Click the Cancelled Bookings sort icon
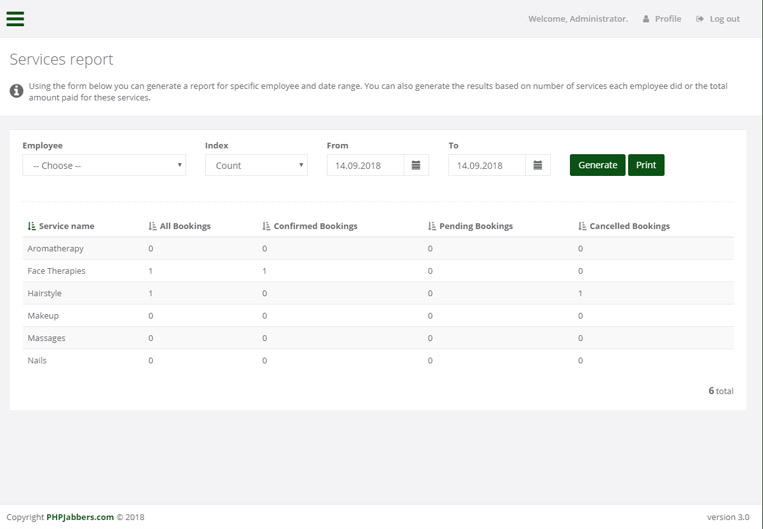763x529 pixels. tap(582, 226)
